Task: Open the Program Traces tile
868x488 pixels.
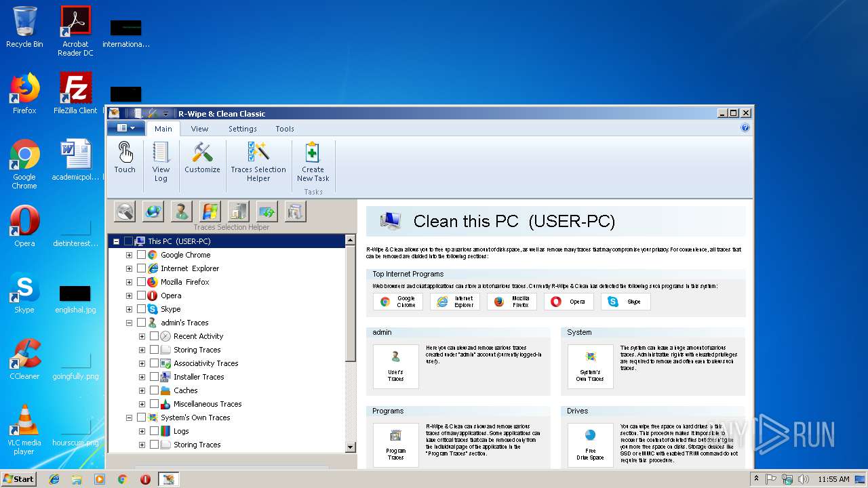Action: click(x=396, y=445)
